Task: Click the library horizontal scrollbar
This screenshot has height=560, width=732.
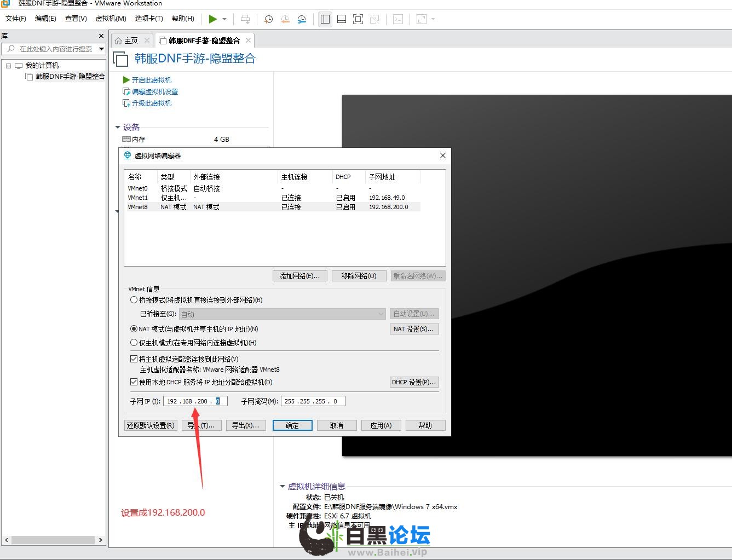Action: coord(54,540)
